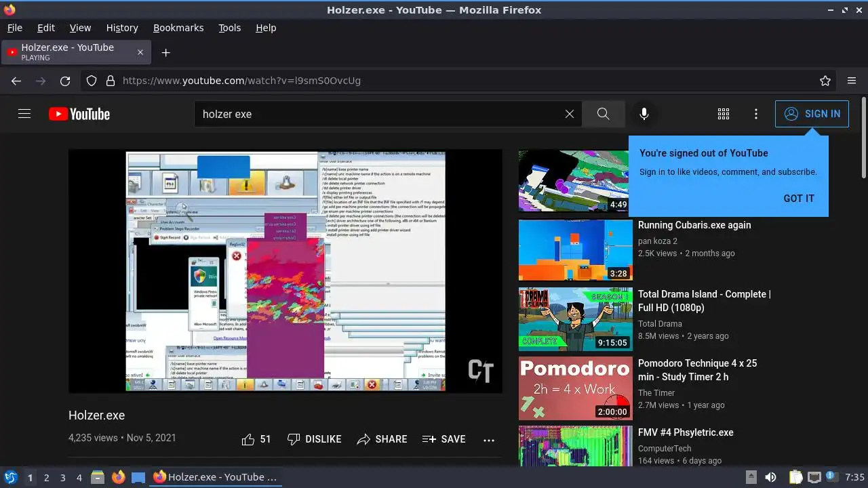Edit the 'holzer exe' search field
The width and height of the screenshot is (868, 488).
pos(380,114)
